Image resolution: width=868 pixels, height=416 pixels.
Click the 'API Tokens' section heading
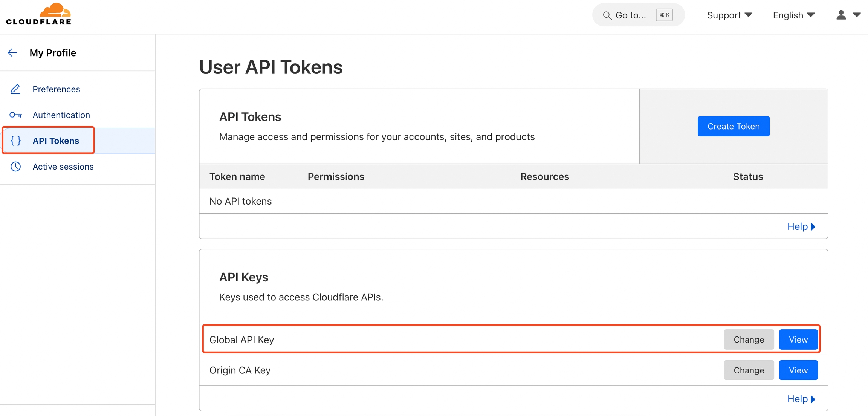click(x=250, y=117)
